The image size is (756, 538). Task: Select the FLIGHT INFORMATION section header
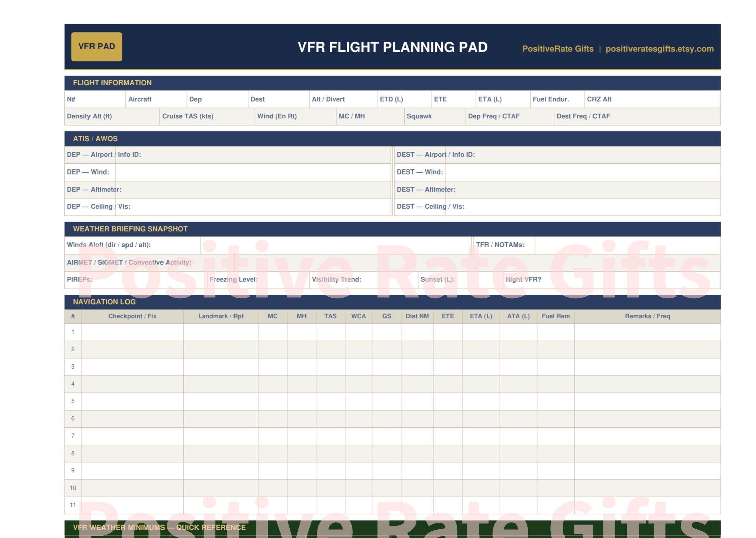(x=392, y=83)
